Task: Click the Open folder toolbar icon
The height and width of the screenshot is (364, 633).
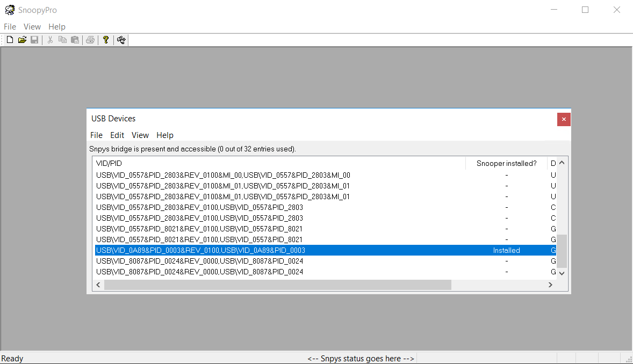Action: [22, 40]
